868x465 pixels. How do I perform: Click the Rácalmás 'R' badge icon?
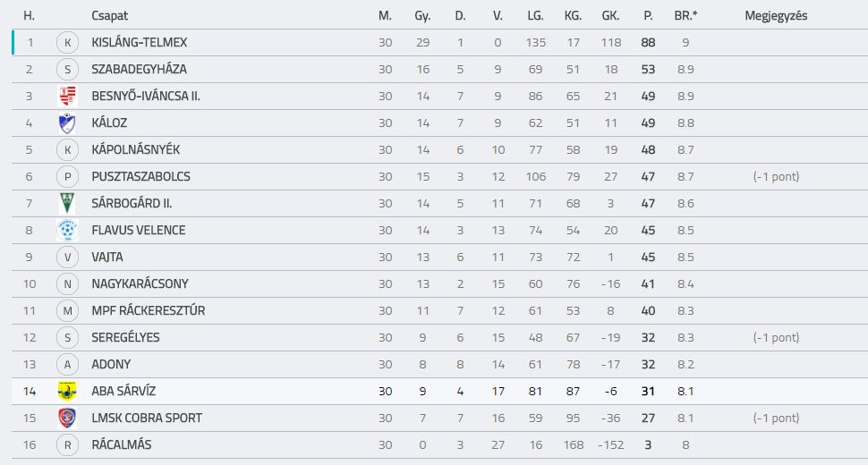point(67,444)
